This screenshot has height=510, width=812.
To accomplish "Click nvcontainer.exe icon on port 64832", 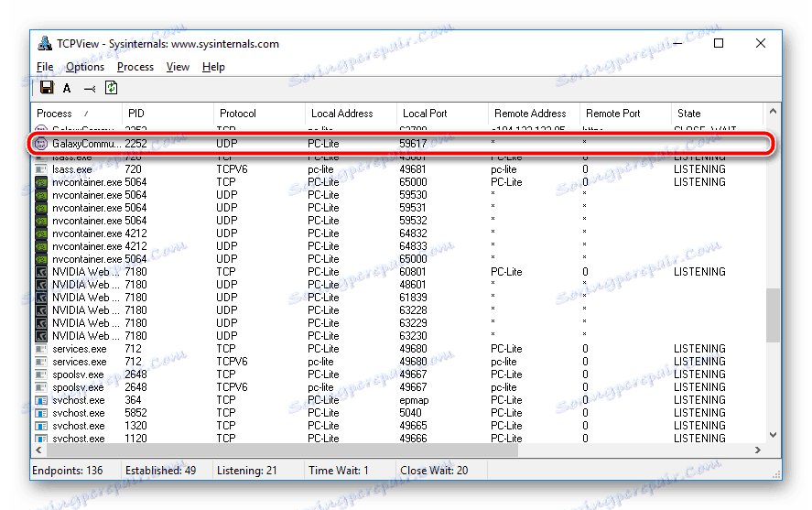I will pyautogui.click(x=41, y=233).
